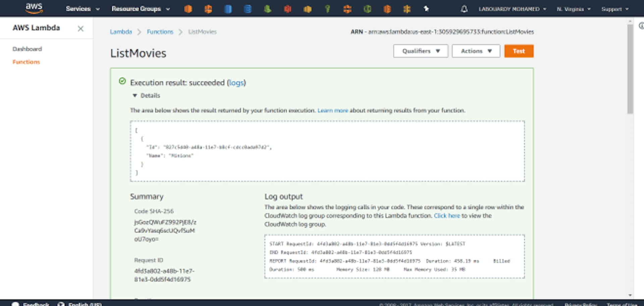644x306 pixels.
Task: Click the "Name": "Minions" result line
Action: [x=170, y=156]
